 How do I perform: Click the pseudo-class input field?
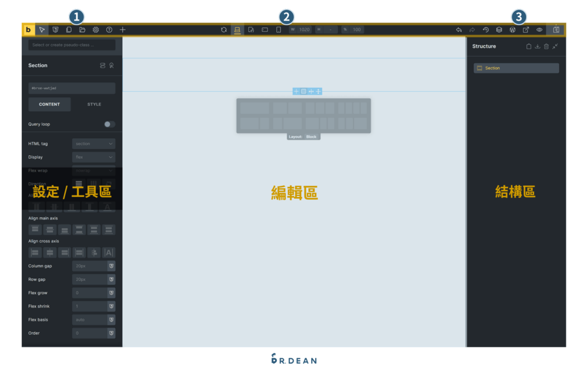click(71, 45)
